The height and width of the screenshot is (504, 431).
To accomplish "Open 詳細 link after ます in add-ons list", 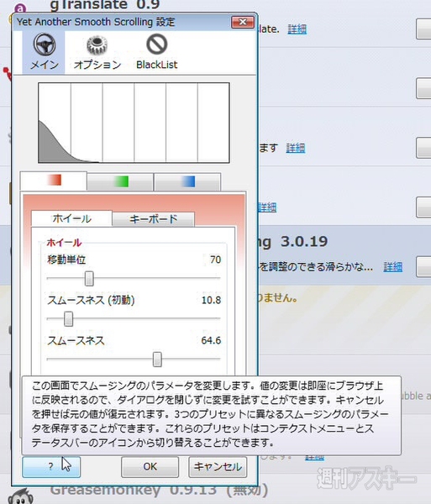I will pos(296,148).
